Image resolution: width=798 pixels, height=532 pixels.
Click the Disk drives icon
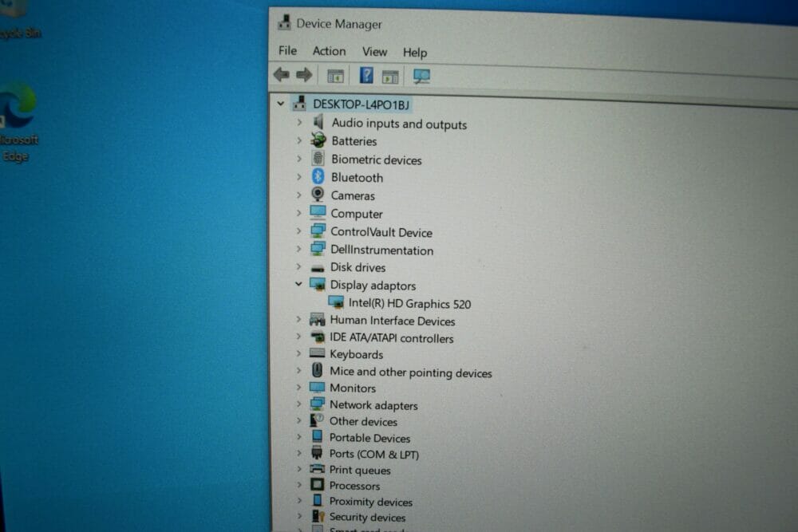click(x=318, y=267)
